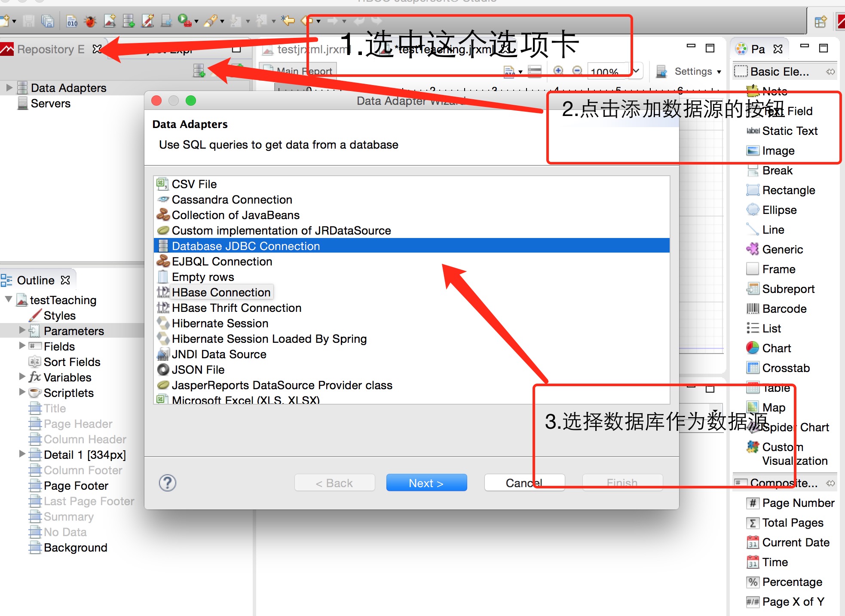Collapse the testTeaching outline root
The image size is (845, 616).
[x=8, y=299]
